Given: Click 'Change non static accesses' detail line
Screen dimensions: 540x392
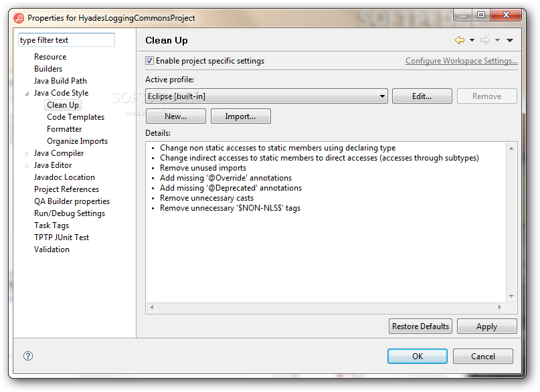Looking at the screenshot, I should click(278, 148).
